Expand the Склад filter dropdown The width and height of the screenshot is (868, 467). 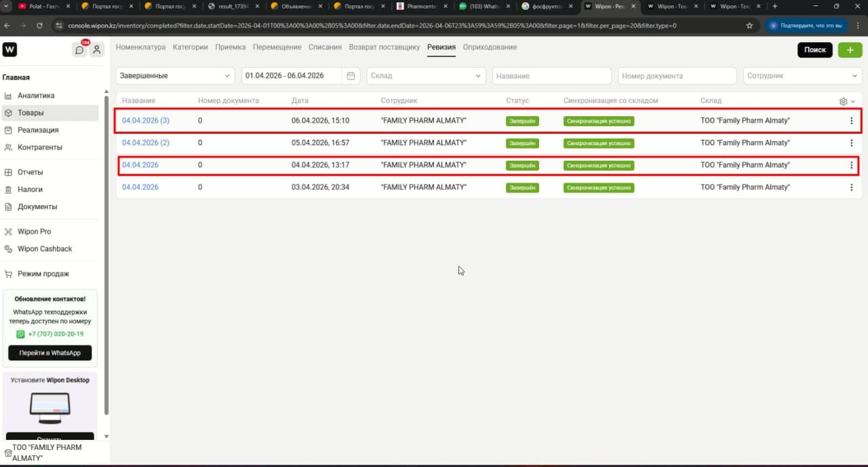(426, 76)
